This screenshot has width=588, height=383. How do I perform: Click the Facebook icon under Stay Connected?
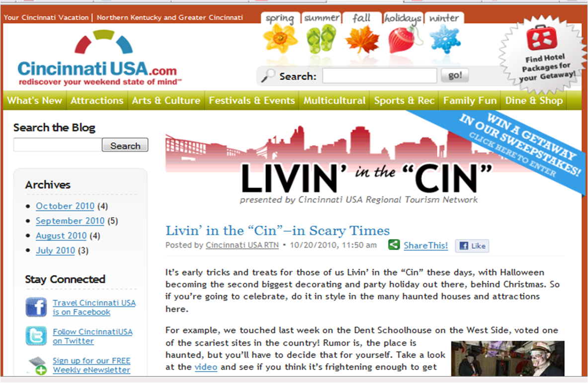pos(36,307)
